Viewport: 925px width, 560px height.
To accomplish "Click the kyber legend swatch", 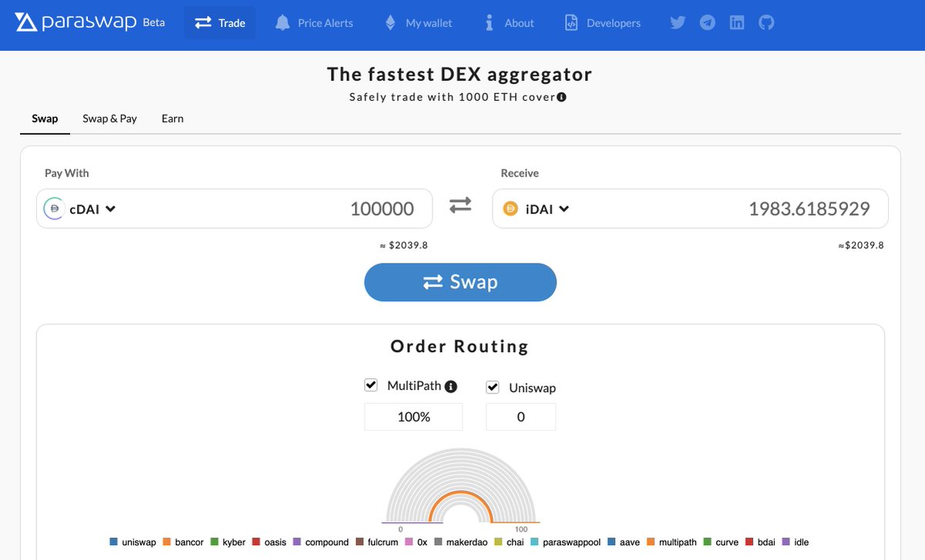I will pyautogui.click(x=215, y=542).
